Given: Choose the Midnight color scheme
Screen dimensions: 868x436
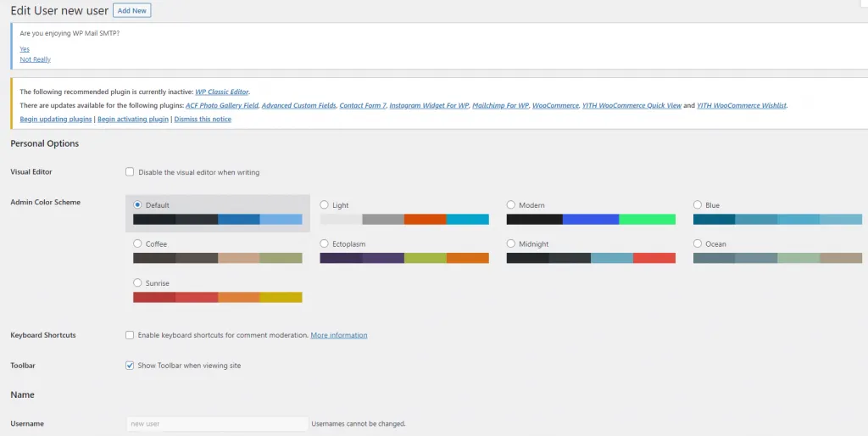Looking at the screenshot, I should point(511,244).
